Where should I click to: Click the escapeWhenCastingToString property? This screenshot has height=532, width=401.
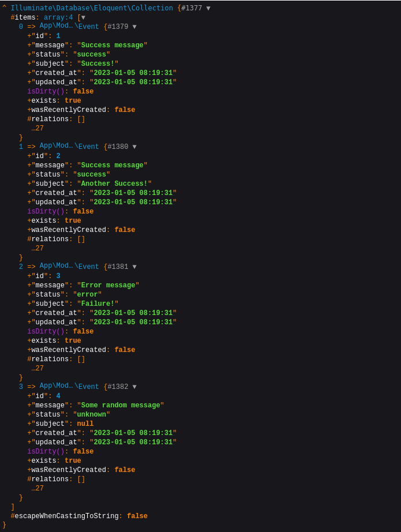66,516
